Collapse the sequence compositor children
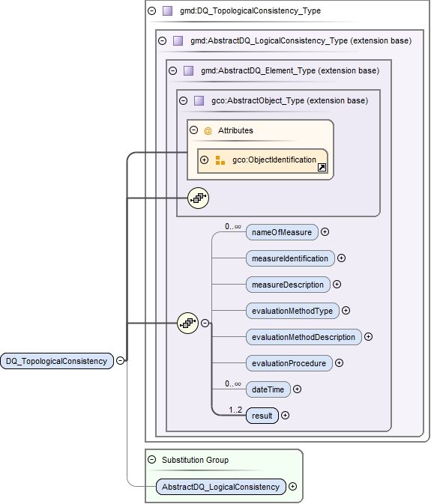This screenshot has height=504, width=431. (x=205, y=323)
